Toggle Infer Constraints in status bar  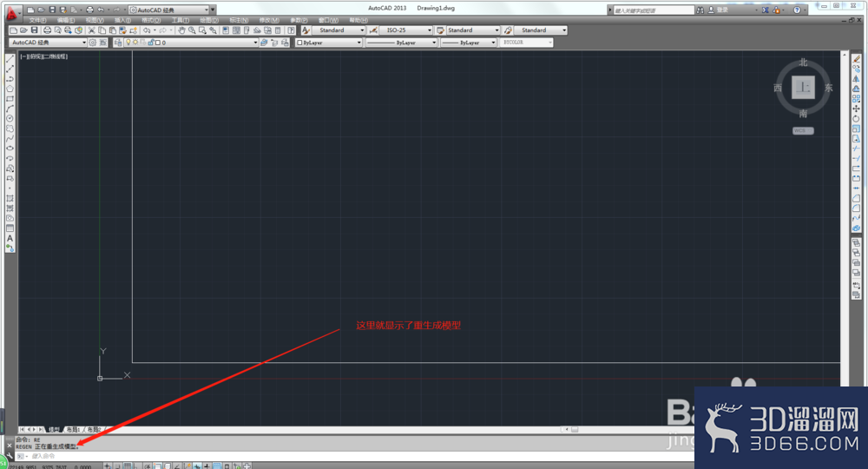click(108, 466)
